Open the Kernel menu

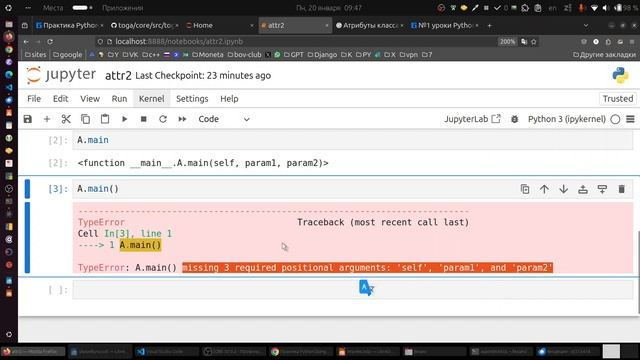point(151,99)
